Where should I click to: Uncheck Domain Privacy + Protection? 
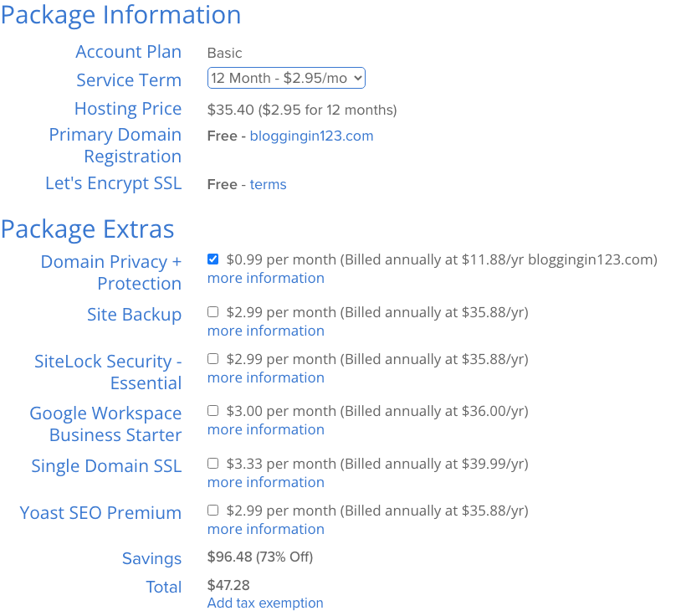pos(212,259)
